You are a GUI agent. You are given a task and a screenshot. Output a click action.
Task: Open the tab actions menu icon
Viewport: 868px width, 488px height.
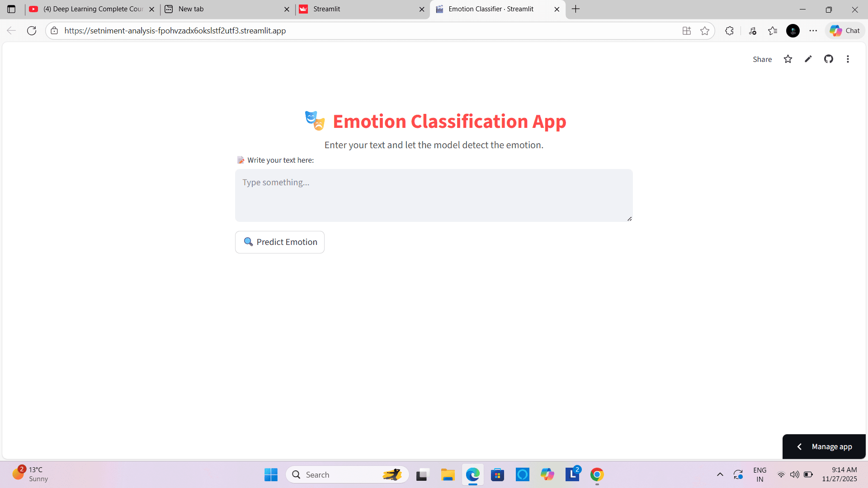11,9
